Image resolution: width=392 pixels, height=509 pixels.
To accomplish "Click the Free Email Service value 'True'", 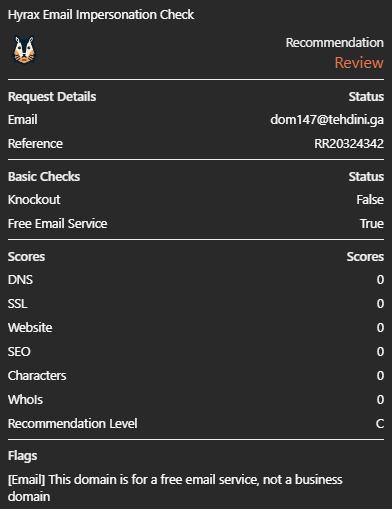I will (372, 224).
